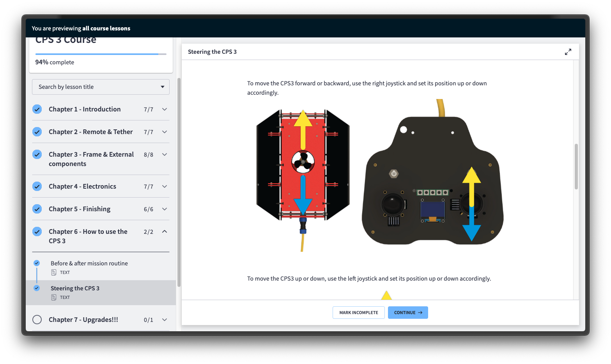Image resolution: width=611 pixels, height=364 pixels.
Task: Click text document icon under Steering the CPS 3
Action: pos(54,297)
